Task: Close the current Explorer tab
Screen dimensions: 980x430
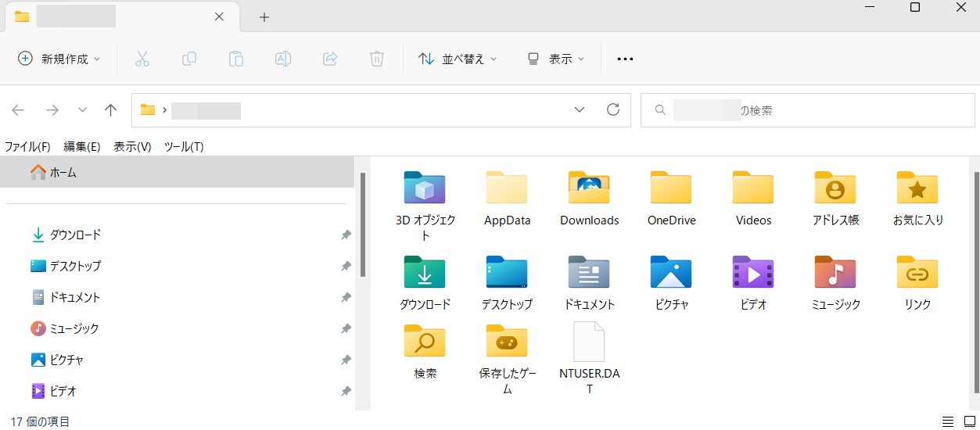Action: click(219, 16)
